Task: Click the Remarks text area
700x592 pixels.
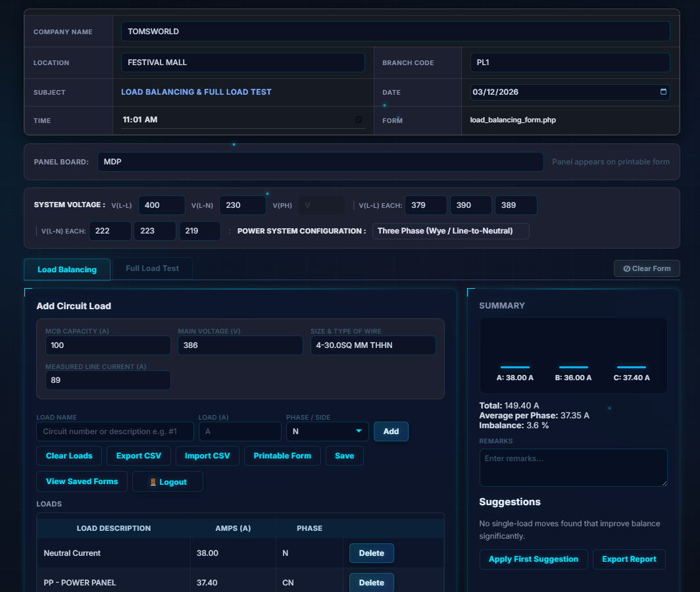Action: pos(573,467)
